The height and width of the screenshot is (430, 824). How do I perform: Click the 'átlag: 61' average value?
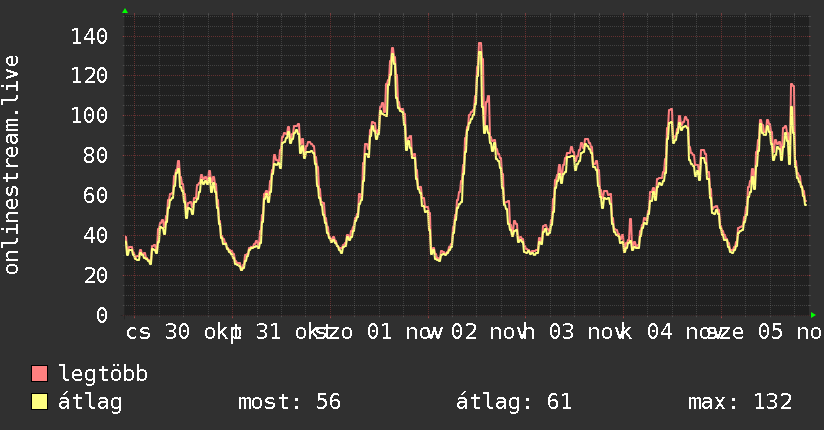click(x=514, y=402)
